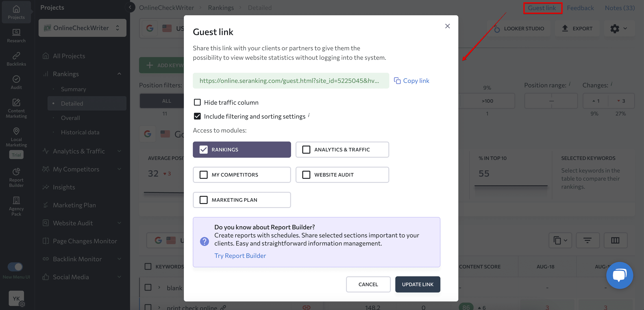Click the Update Link button
This screenshot has height=310, width=644.
pos(417,284)
